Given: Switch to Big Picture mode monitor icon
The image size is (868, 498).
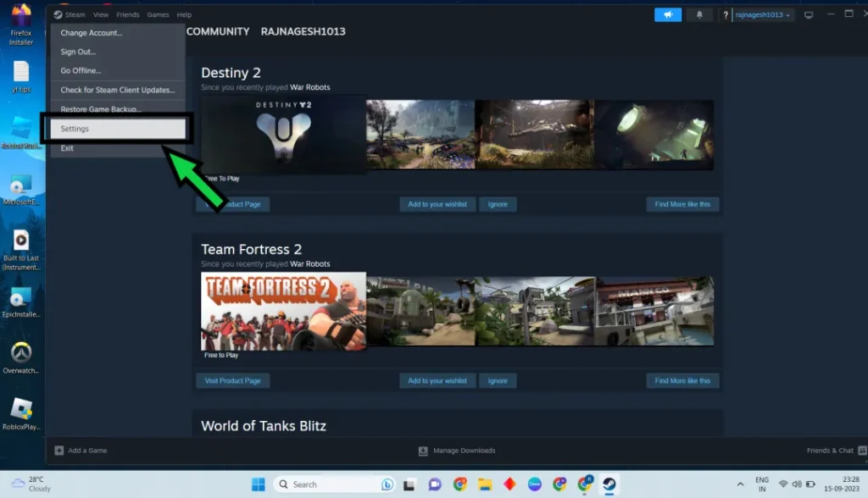Looking at the screenshot, I should pyautogui.click(x=809, y=15).
